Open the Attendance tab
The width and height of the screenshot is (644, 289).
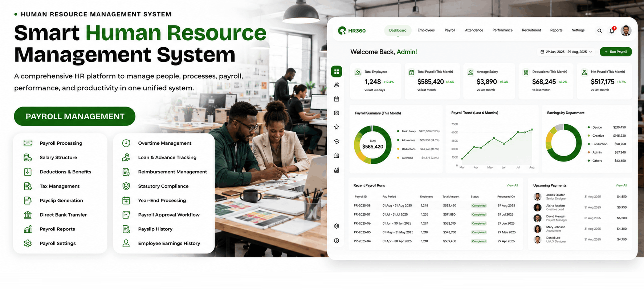point(474,30)
